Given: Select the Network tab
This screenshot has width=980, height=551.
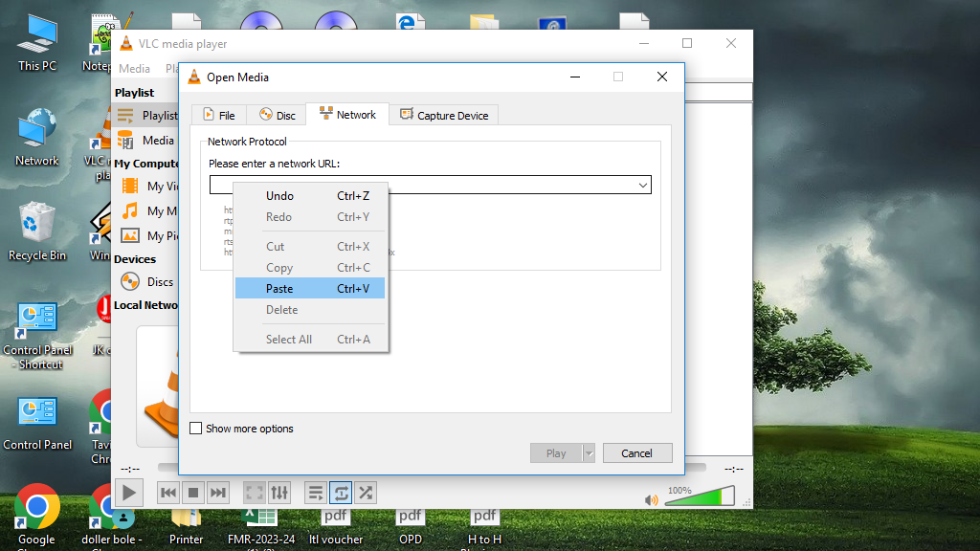Looking at the screenshot, I should [347, 115].
